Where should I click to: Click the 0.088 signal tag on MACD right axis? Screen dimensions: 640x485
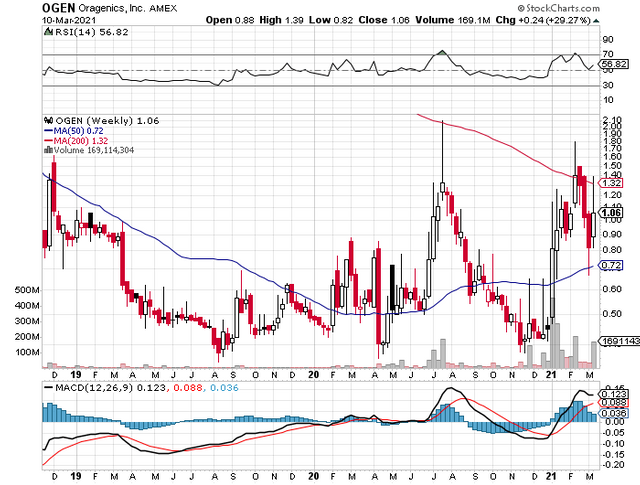(x=615, y=403)
